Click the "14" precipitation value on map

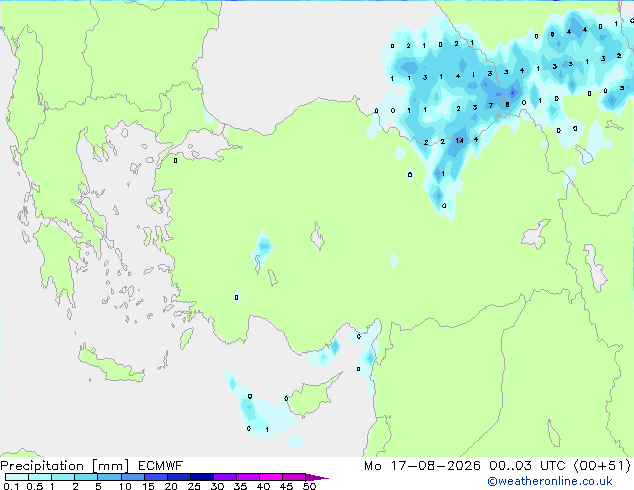(x=459, y=141)
